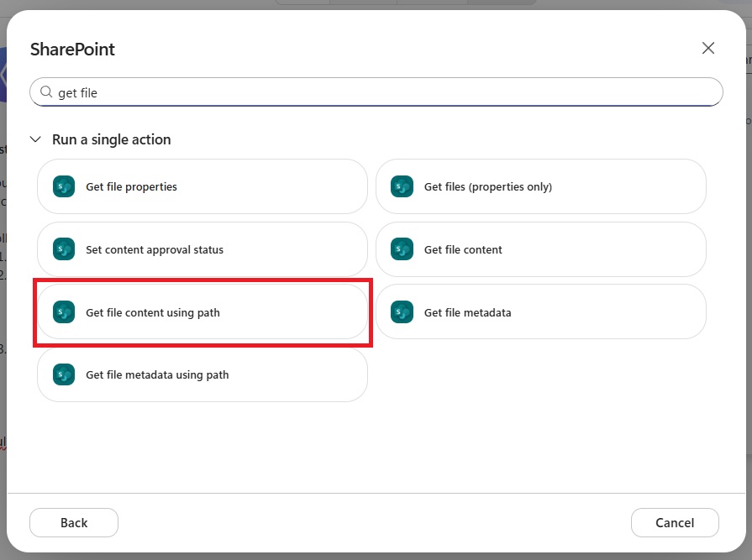Select the Get file metadata action

[x=541, y=312]
